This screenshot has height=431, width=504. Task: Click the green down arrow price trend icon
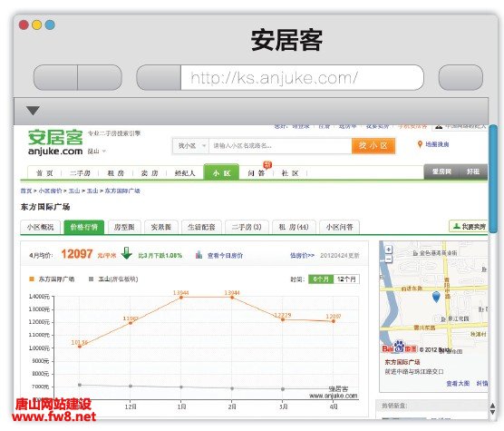pos(127,253)
